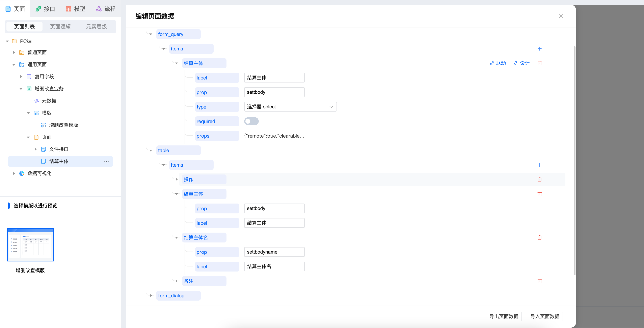
Task: Click the delete icon next to 备注
Action: 540,281
